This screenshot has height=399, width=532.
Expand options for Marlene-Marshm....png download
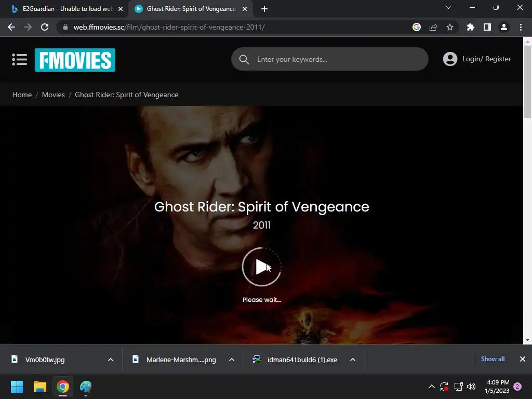click(x=232, y=360)
